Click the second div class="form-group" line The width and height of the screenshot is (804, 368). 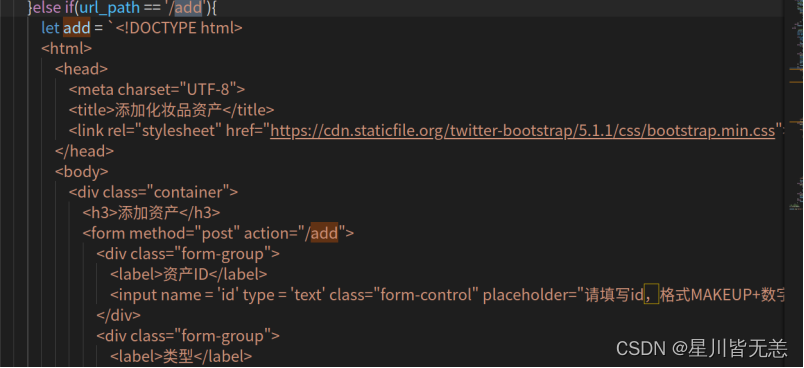188,336
